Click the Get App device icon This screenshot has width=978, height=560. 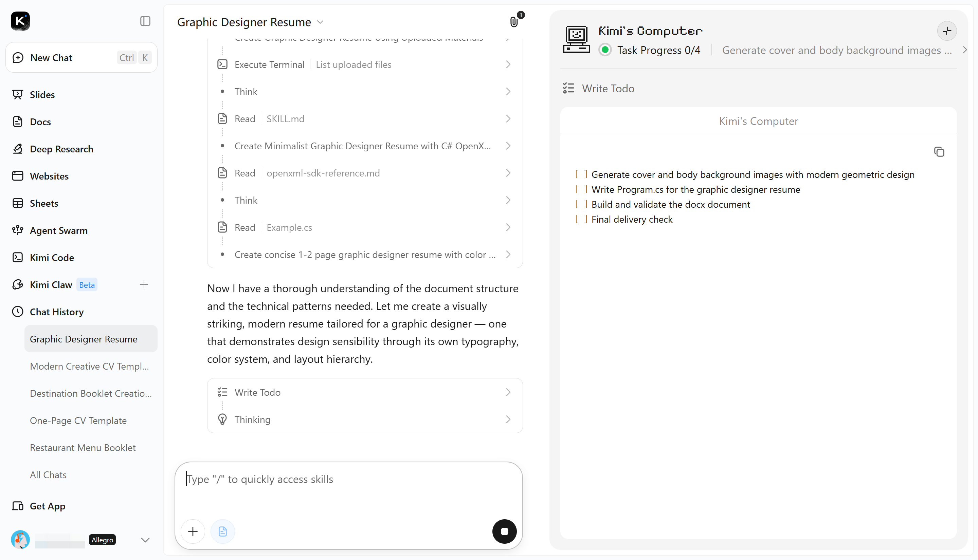pyautogui.click(x=18, y=506)
